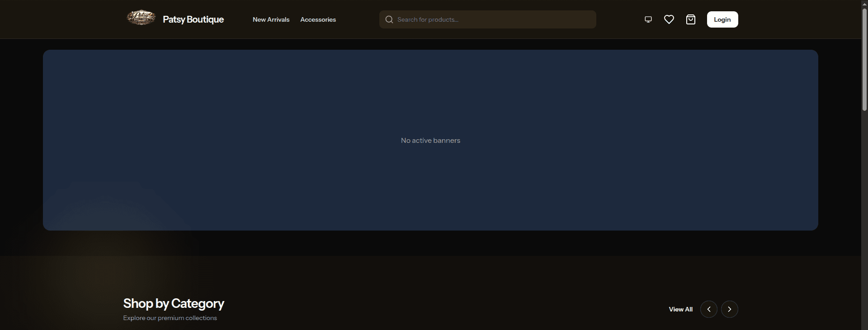The image size is (868, 330).
Task: Click the vertical scrollbar thumb
Action: point(864,59)
